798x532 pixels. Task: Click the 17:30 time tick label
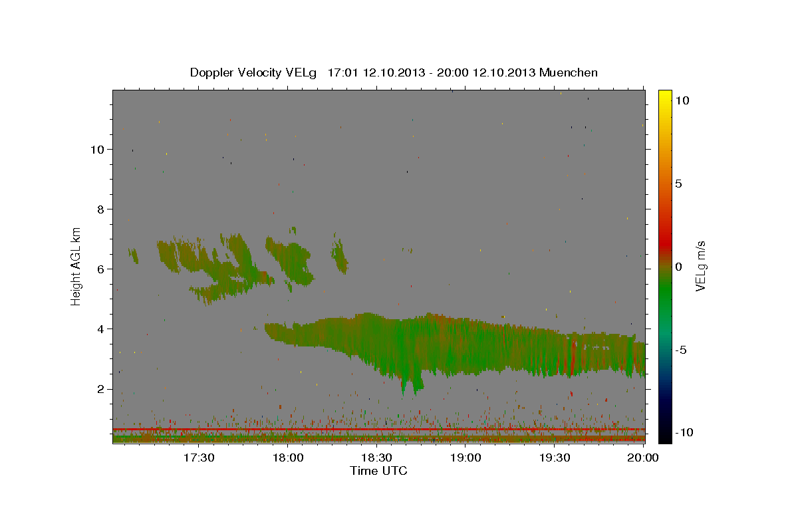[198, 458]
